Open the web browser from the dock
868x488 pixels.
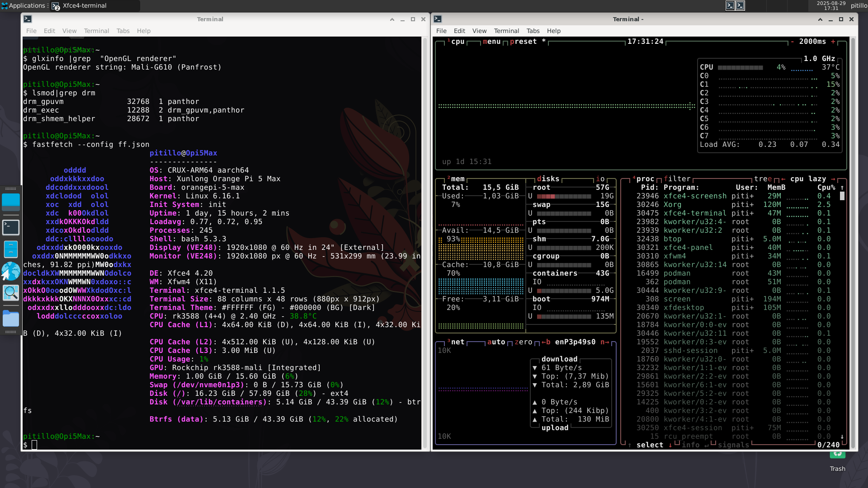click(x=11, y=270)
